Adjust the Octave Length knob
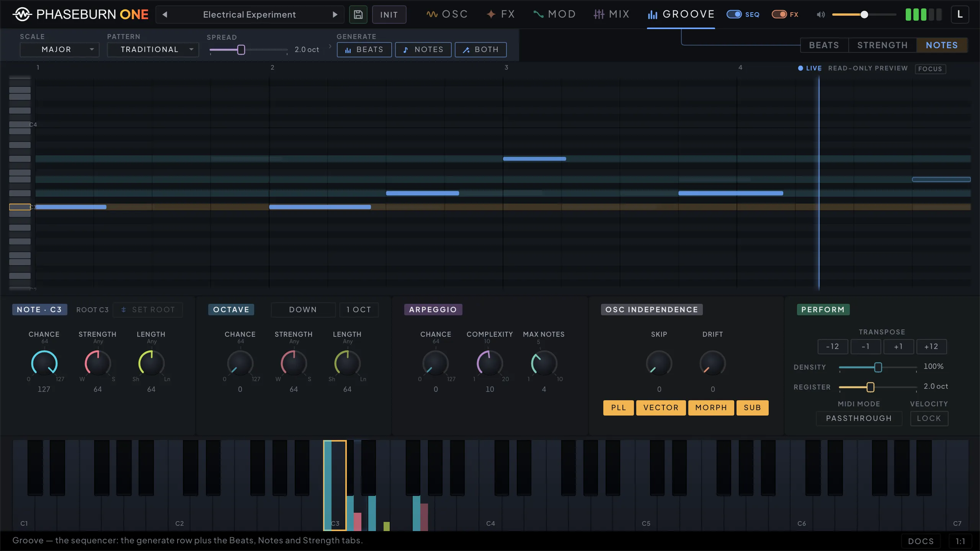 (x=347, y=363)
